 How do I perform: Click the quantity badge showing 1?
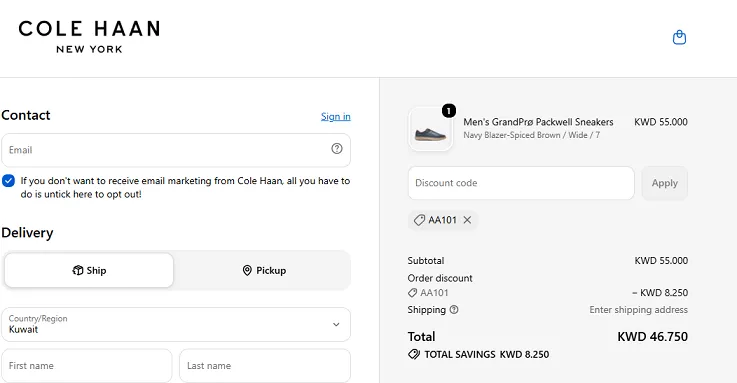(x=449, y=110)
